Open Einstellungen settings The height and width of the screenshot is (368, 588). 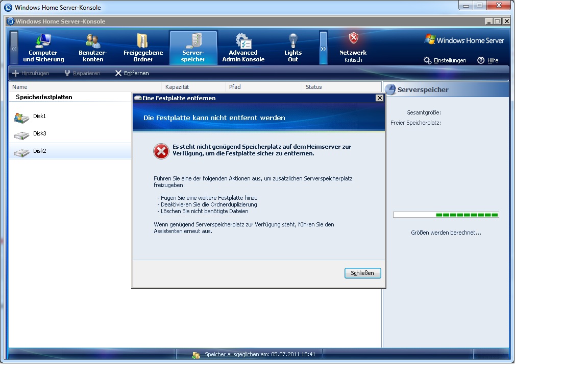click(x=445, y=60)
